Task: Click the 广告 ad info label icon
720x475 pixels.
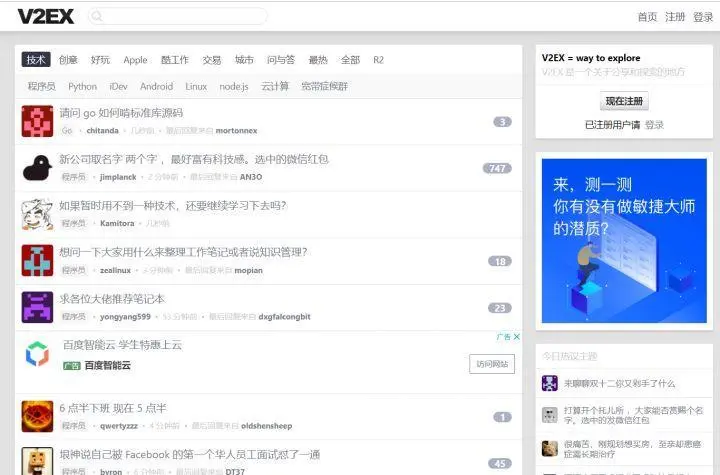Action: click(503, 337)
